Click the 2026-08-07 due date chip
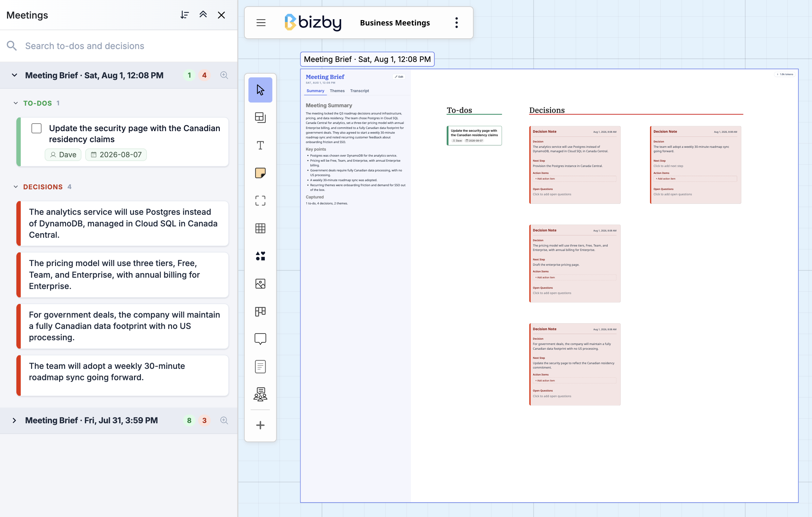The height and width of the screenshot is (517, 812). (x=116, y=154)
